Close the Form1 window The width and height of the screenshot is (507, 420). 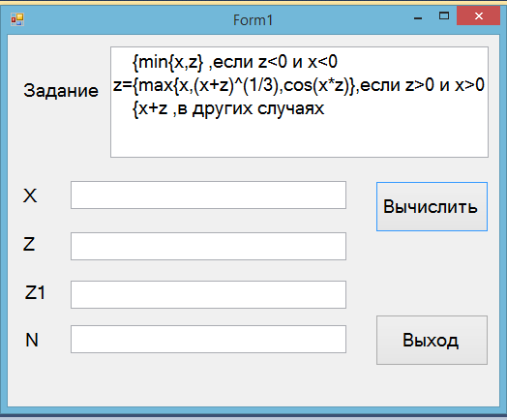(478, 15)
